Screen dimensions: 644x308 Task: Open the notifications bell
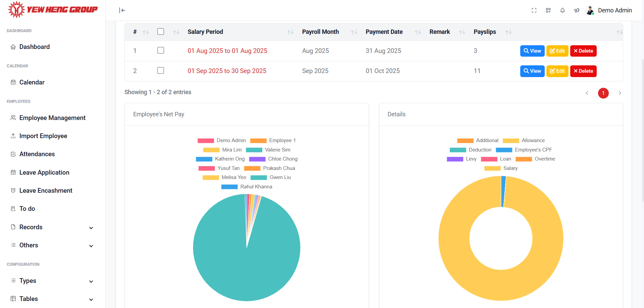(562, 10)
